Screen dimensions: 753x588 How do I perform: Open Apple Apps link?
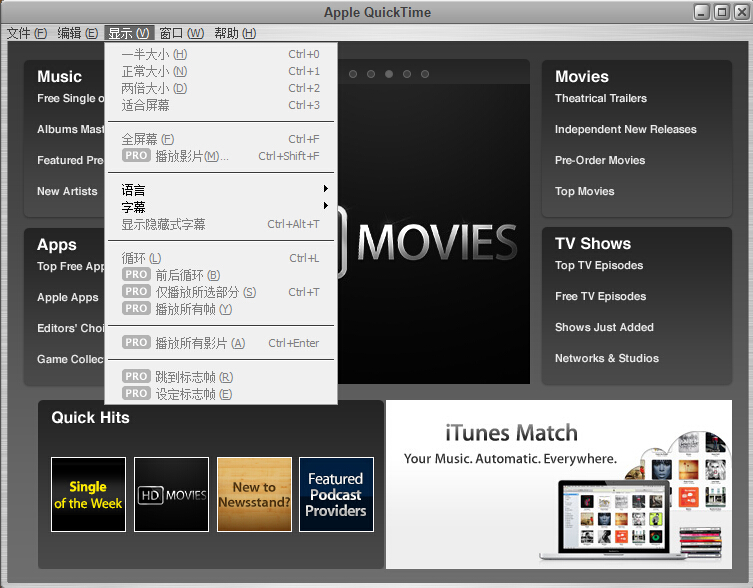pos(68,297)
